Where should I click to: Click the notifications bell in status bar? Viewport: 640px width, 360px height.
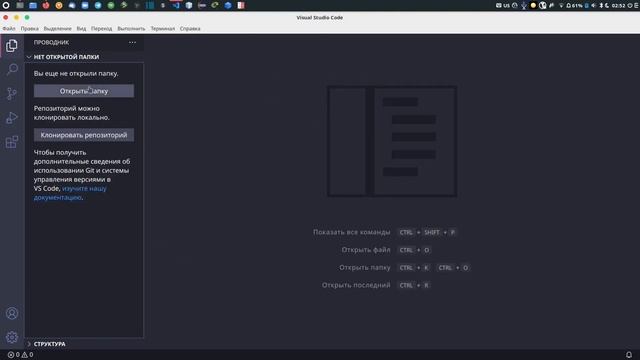[x=629, y=355]
